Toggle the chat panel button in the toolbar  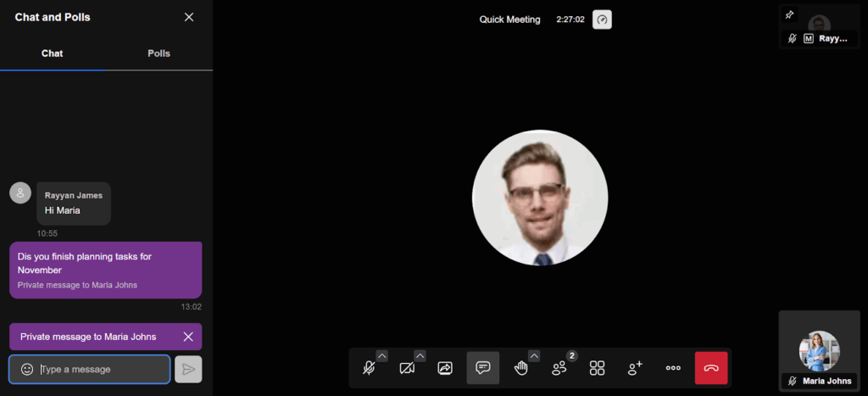tap(483, 368)
